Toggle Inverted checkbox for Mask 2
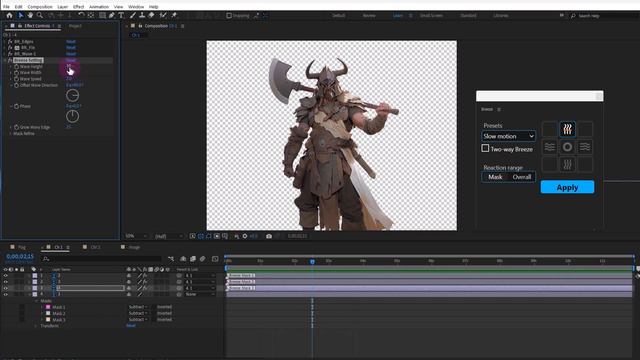 [x=154, y=313]
